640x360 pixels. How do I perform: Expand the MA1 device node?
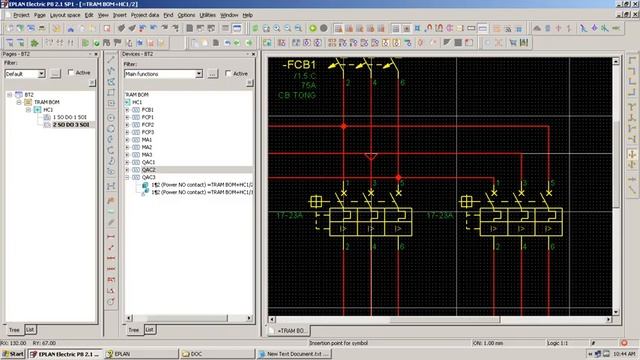pyautogui.click(x=127, y=140)
